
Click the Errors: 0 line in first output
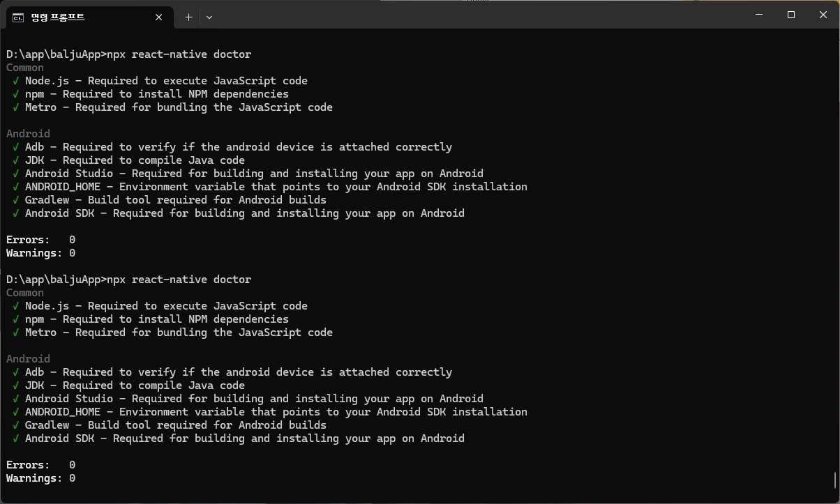click(40, 240)
